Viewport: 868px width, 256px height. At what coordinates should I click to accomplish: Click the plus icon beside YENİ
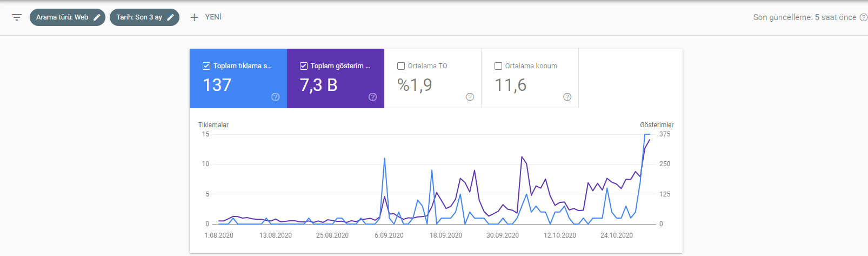194,17
